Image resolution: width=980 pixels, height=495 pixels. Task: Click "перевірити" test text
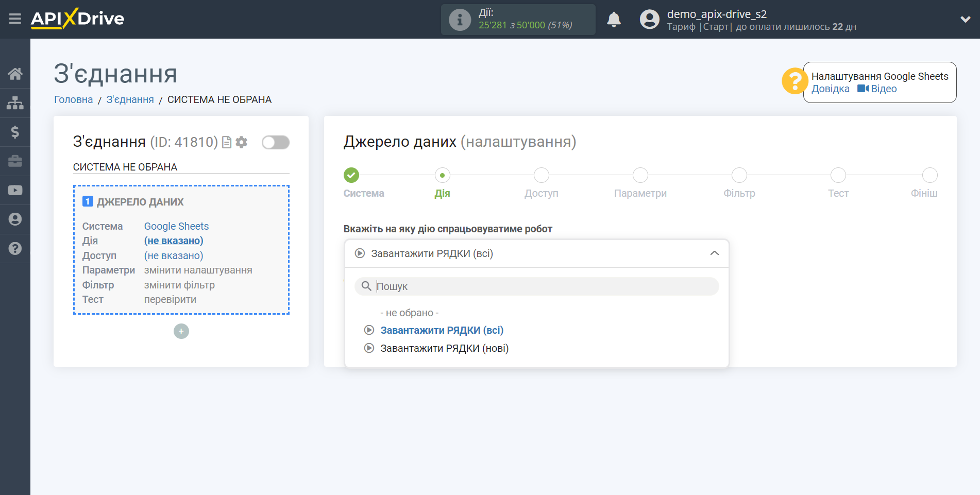(x=170, y=299)
